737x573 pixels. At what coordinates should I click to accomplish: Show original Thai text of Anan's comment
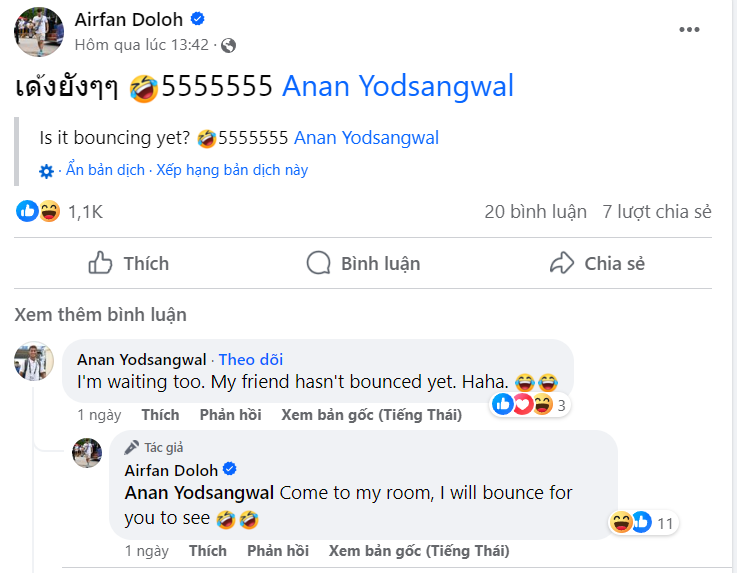click(371, 415)
